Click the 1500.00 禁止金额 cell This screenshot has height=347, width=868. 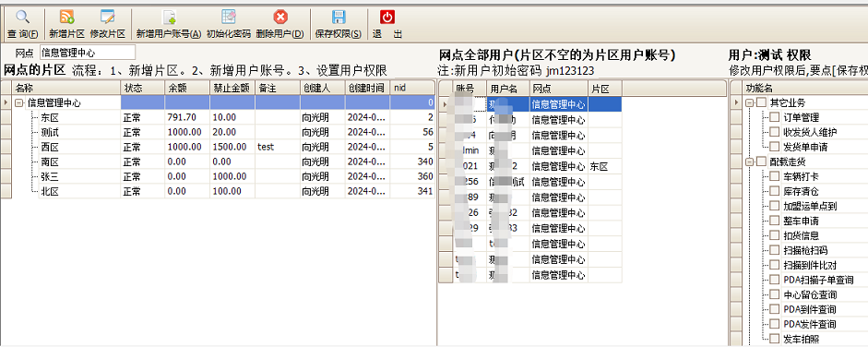pos(232,148)
